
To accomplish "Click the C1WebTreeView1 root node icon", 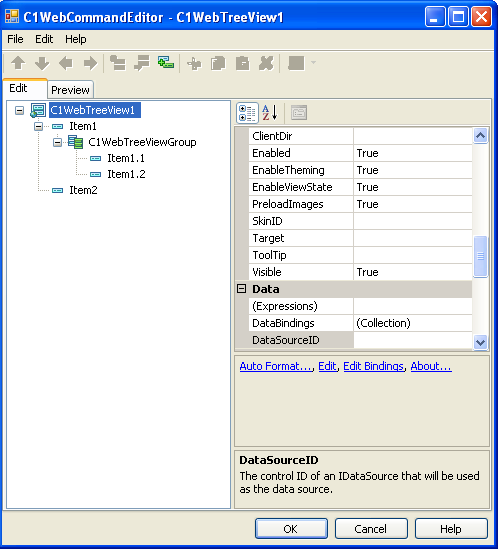I will pyautogui.click(x=38, y=110).
